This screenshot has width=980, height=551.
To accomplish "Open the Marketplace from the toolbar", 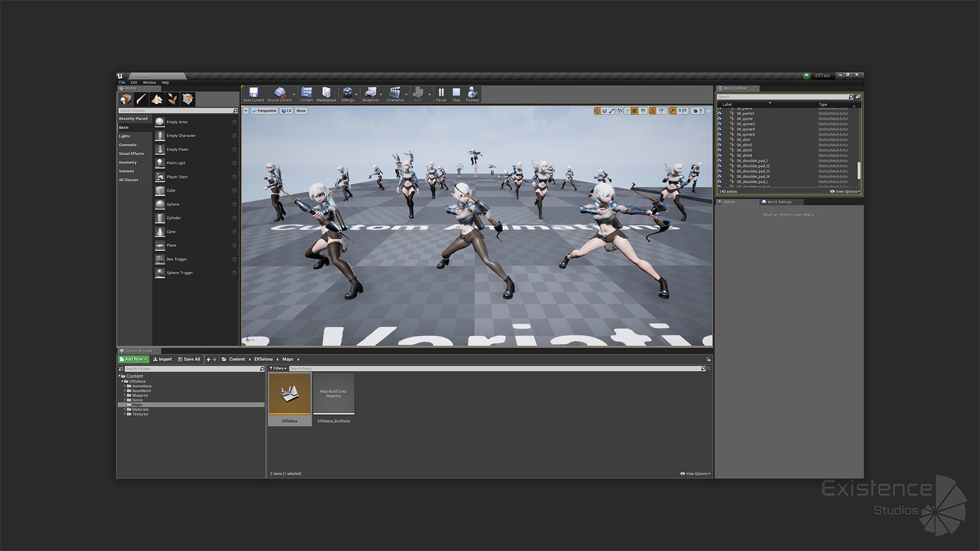I will 326,93.
